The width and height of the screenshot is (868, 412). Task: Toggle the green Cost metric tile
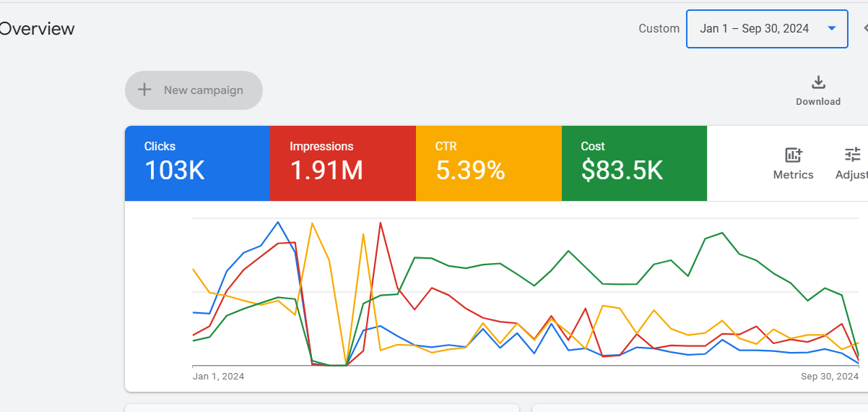[x=634, y=163]
